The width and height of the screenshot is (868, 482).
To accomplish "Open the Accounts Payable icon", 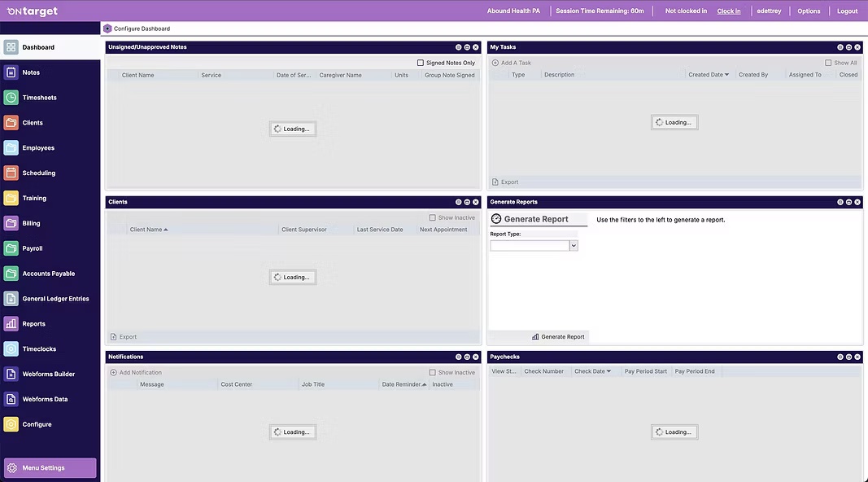I will [x=11, y=273].
